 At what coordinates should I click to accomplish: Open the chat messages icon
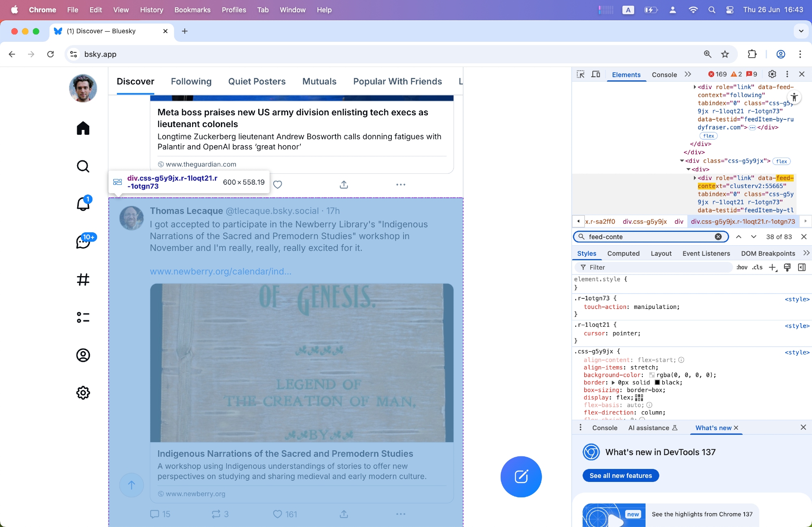(x=83, y=242)
